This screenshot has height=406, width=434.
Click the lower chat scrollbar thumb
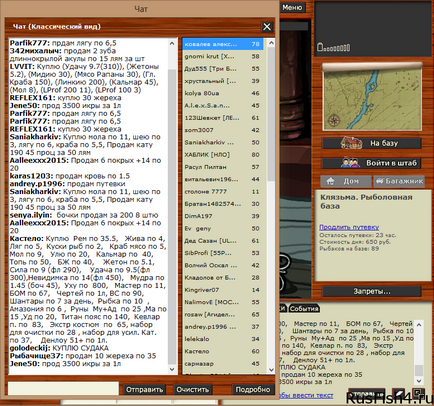[x=419, y=370]
